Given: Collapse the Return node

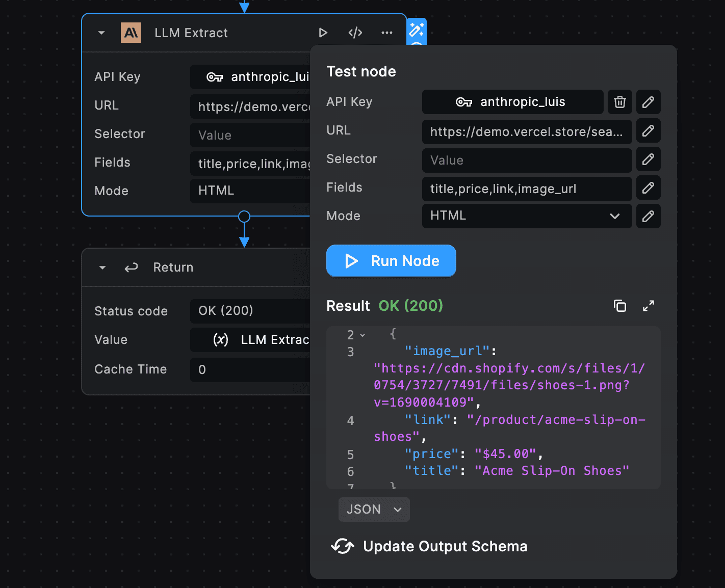Looking at the screenshot, I should (102, 268).
